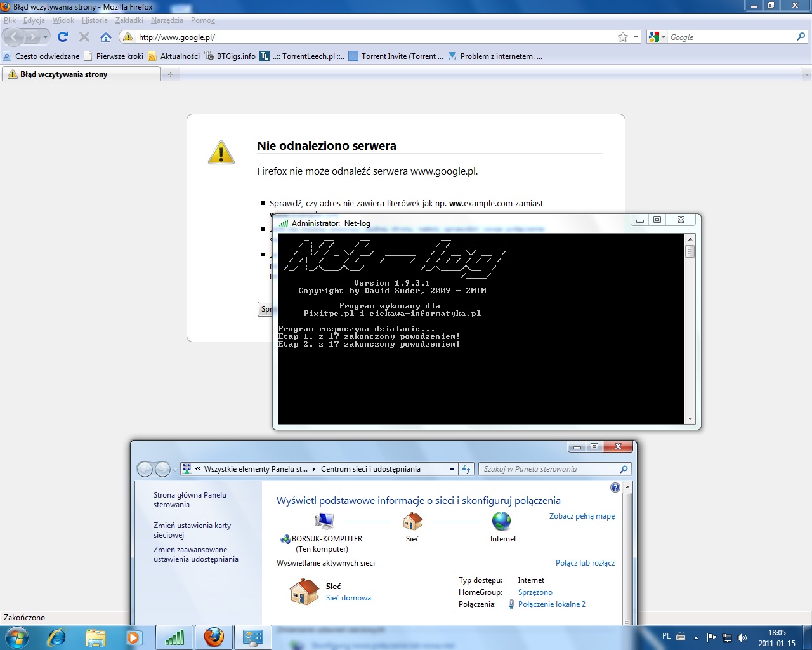812x650 pixels.
Task: Refresh the Control Panel view
Action: click(466, 469)
